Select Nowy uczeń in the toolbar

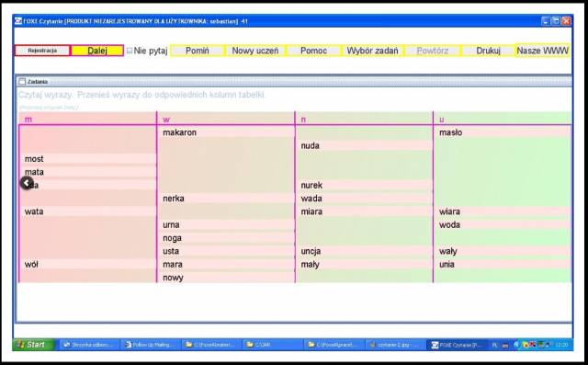tap(255, 51)
